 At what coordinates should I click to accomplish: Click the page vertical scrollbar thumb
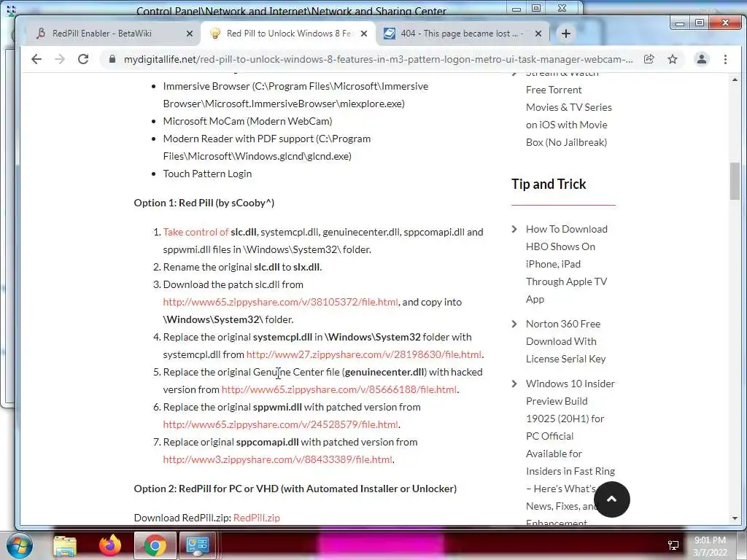(735, 181)
